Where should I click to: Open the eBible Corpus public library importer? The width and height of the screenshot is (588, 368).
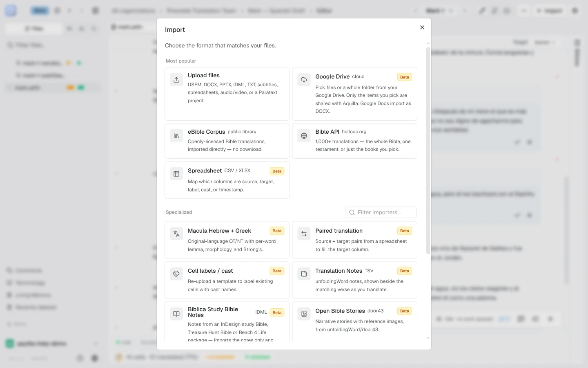227,141
